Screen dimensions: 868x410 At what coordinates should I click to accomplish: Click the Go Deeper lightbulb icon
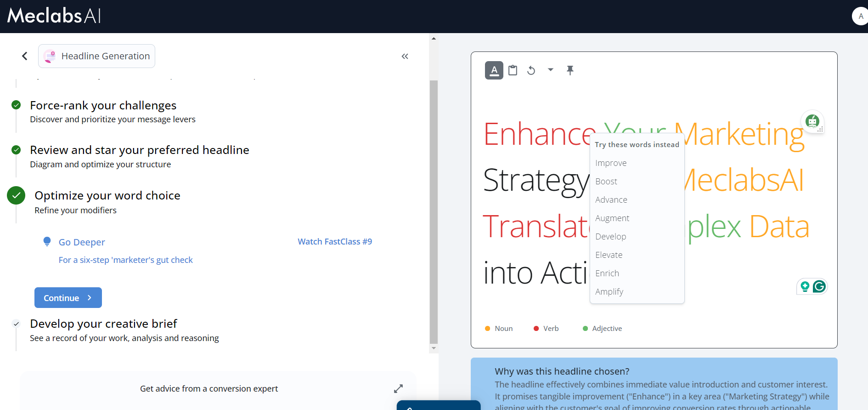click(47, 241)
